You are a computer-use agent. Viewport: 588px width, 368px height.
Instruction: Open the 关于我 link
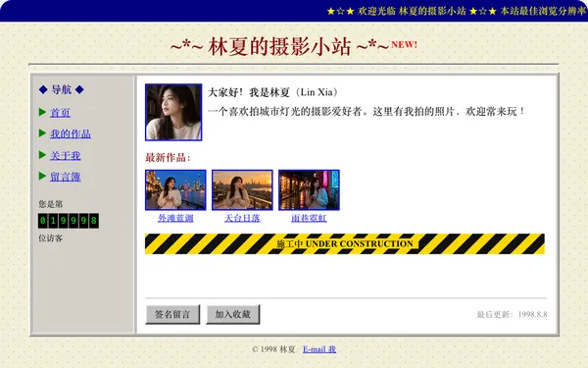pyautogui.click(x=66, y=155)
